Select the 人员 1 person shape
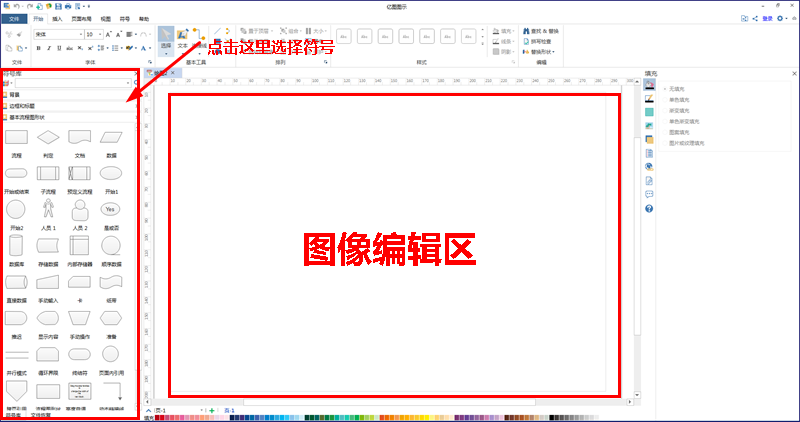 pos(48,209)
